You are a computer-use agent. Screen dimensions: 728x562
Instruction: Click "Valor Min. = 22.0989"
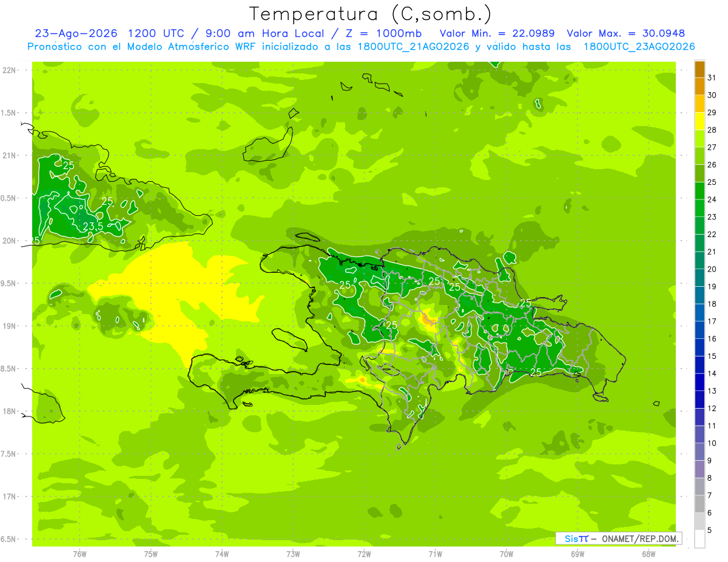(x=497, y=33)
